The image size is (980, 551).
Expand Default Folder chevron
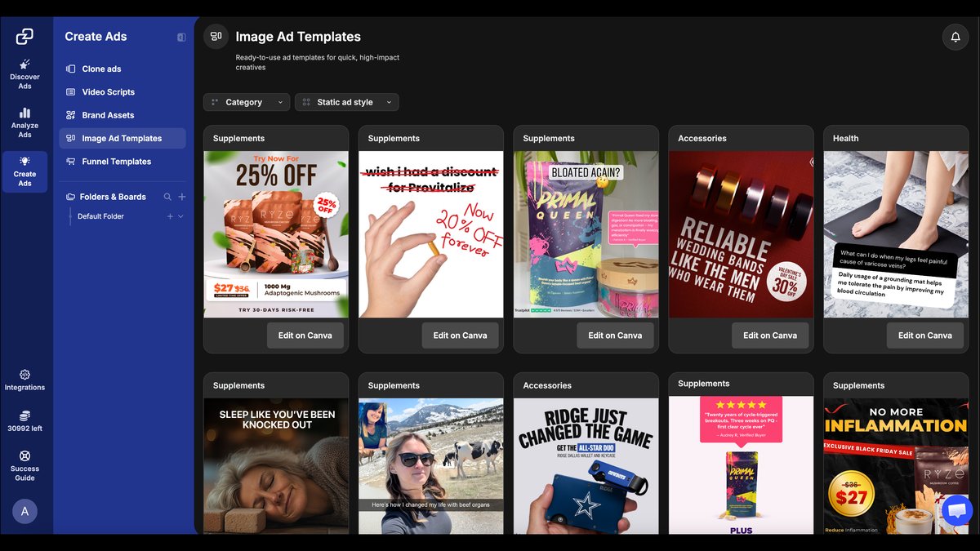pyautogui.click(x=180, y=216)
